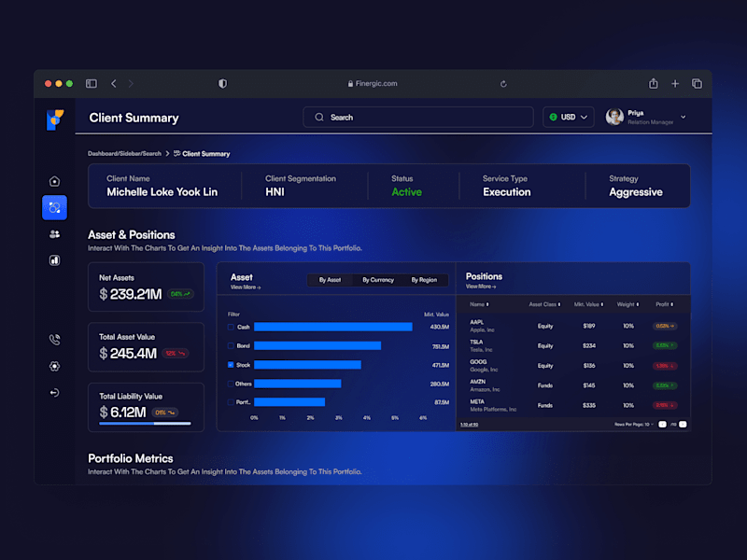Click the logout icon in sidebar
This screenshot has height=560, width=747.
point(54,393)
